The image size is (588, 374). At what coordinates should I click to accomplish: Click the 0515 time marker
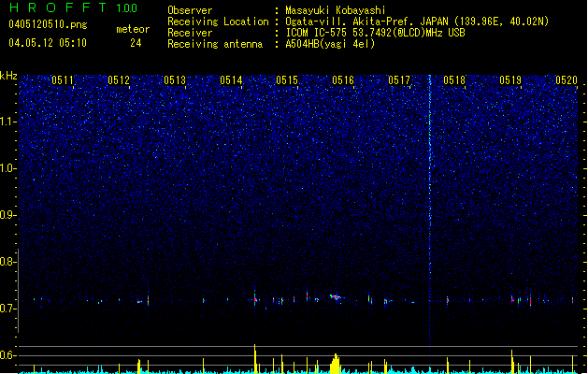pyautogui.click(x=287, y=80)
